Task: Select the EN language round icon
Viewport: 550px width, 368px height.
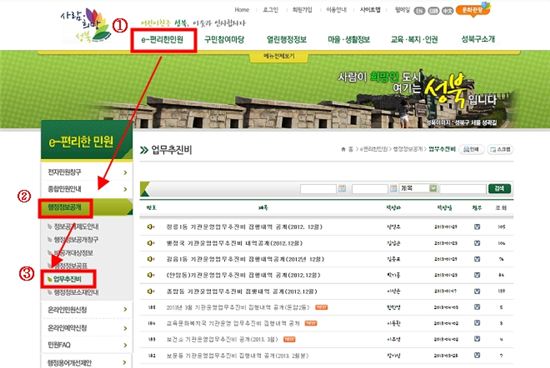Action: click(x=419, y=11)
